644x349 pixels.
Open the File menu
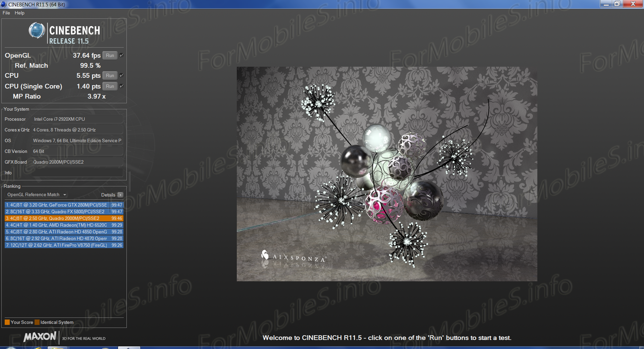(6, 13)
